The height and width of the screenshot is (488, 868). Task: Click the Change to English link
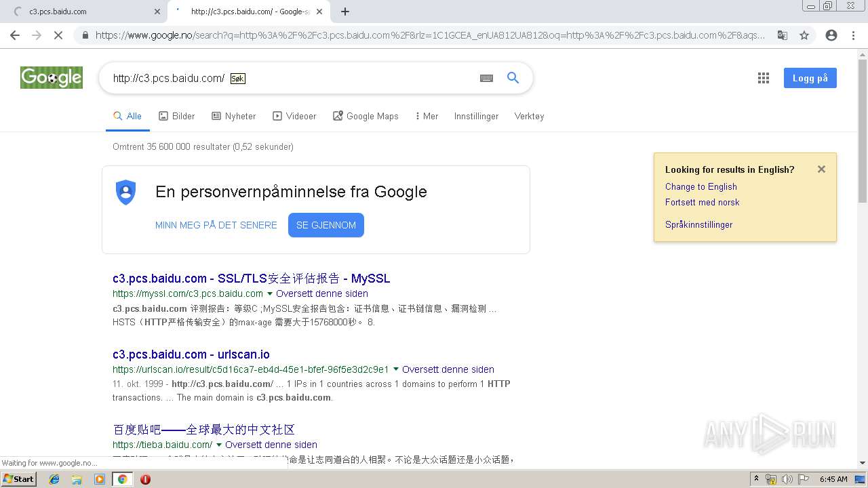(701, 186)
